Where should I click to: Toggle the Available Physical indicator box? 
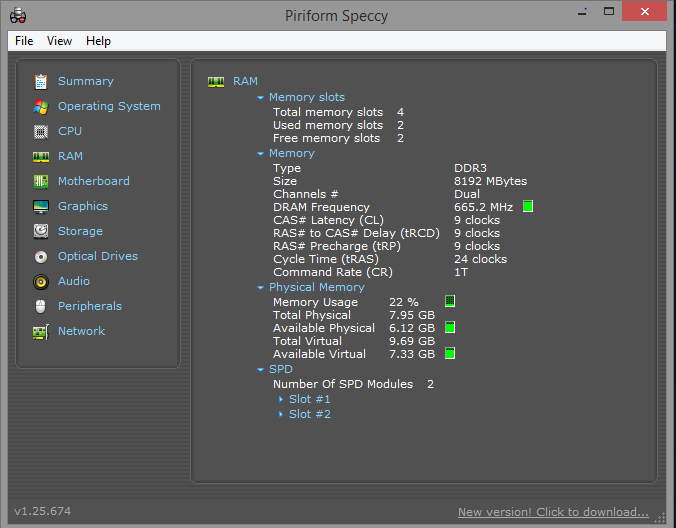(x=450, y=327)
